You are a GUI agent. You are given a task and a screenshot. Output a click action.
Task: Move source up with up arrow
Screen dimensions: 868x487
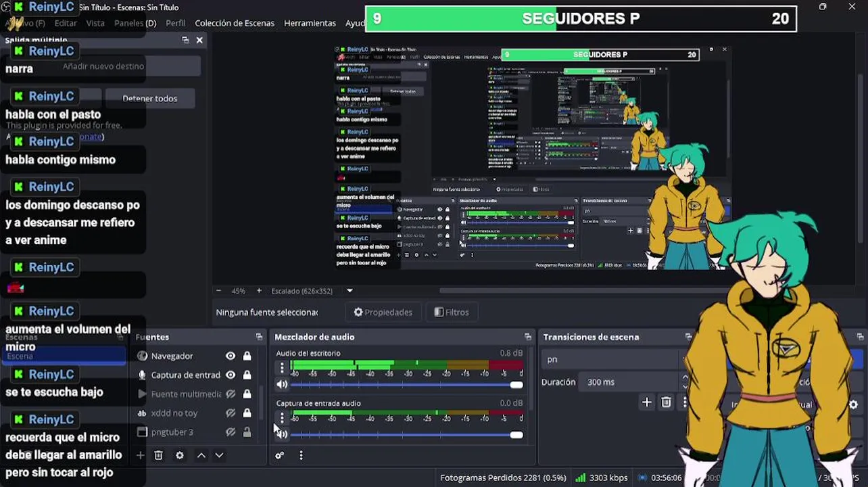click(x=201, y=455)
